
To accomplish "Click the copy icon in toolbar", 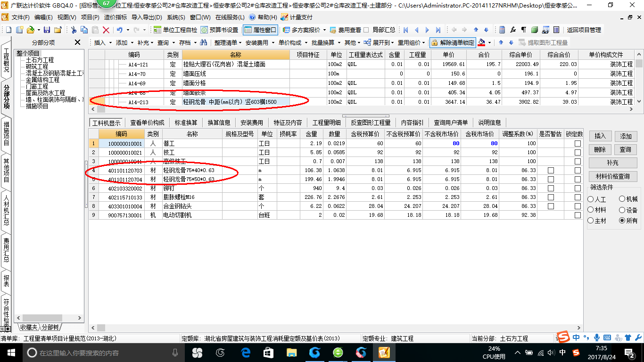I will click(84, 30).
